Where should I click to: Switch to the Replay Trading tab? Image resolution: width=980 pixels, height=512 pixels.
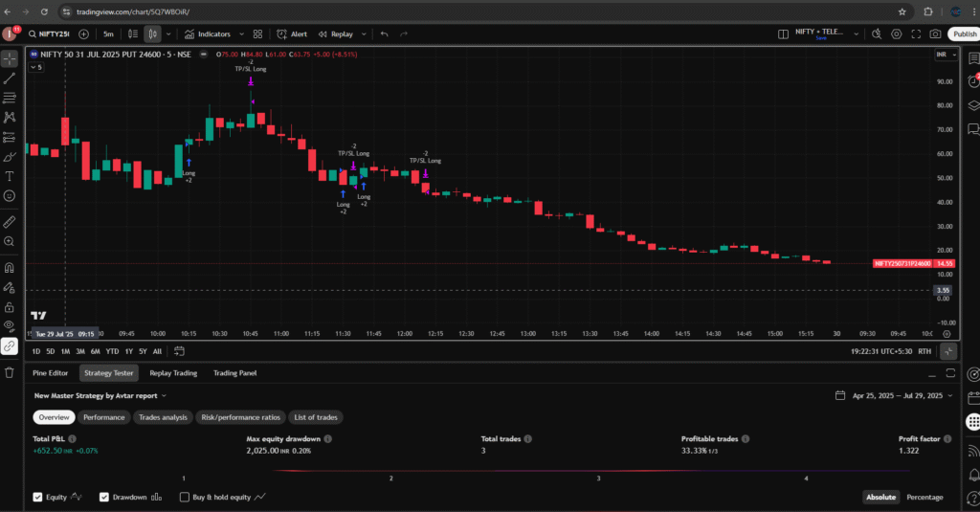point(173,373)
